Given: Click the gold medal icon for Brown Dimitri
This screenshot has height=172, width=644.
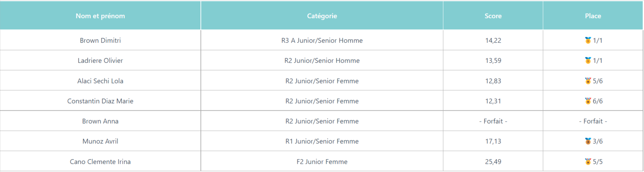Looking at the screenshot, I should tap(588, 40).
